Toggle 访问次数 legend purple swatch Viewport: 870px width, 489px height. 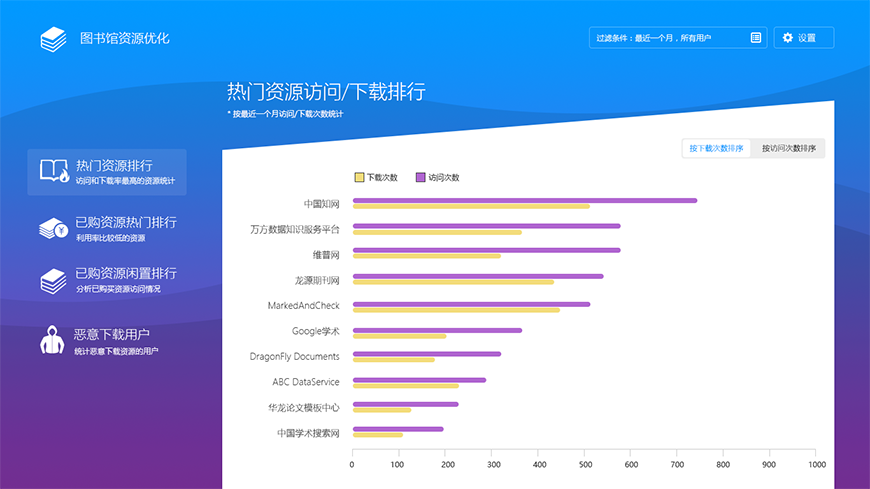[x=421, y=178]
